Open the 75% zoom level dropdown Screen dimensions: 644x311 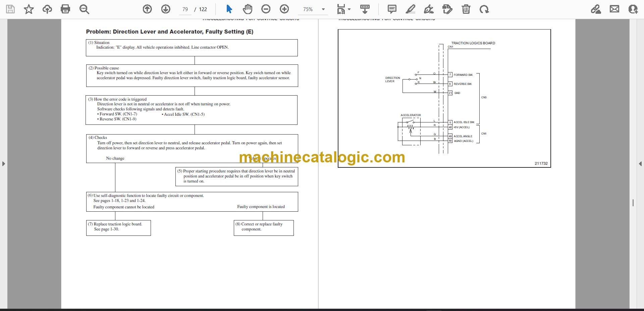coord(323,9)
